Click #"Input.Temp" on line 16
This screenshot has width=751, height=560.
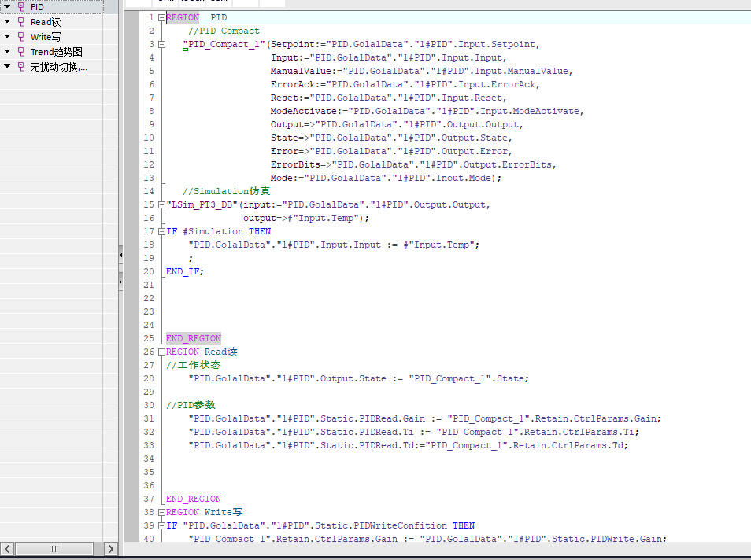[x=321, y=218]
